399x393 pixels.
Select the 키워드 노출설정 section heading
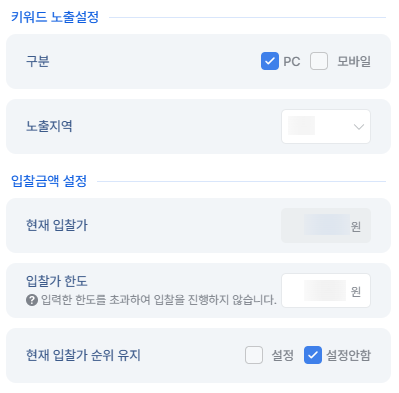click(x=55, y=17)
